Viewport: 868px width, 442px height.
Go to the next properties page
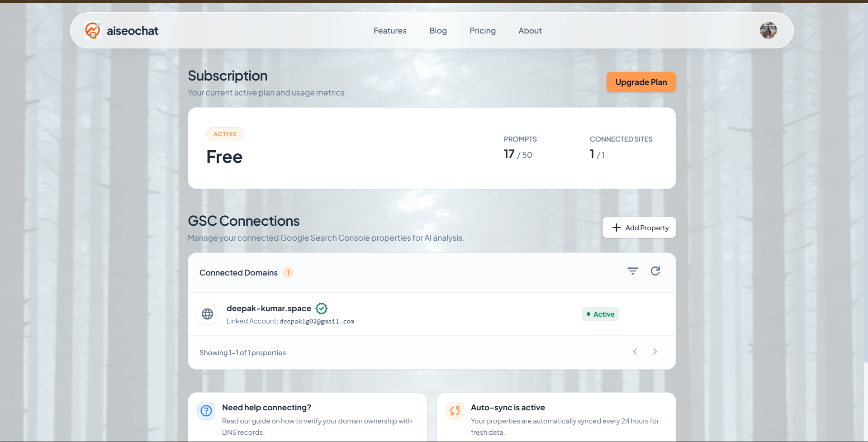point(655,352)
